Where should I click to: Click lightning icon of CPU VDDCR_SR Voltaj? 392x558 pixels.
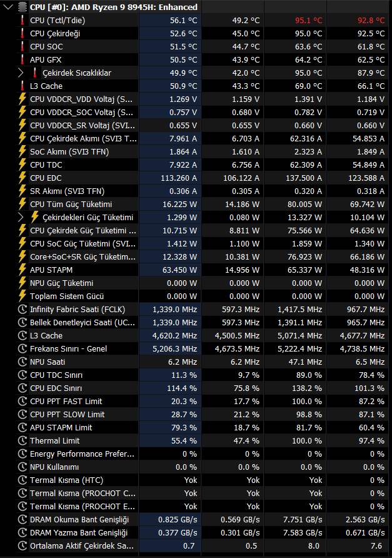[x=22, y=125]
